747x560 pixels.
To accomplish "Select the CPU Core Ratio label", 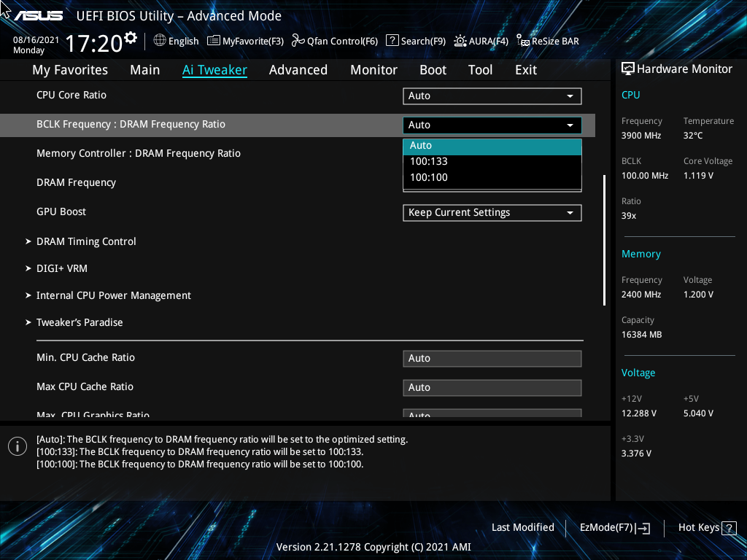I will pyautogui.click(x=71, y=95).
